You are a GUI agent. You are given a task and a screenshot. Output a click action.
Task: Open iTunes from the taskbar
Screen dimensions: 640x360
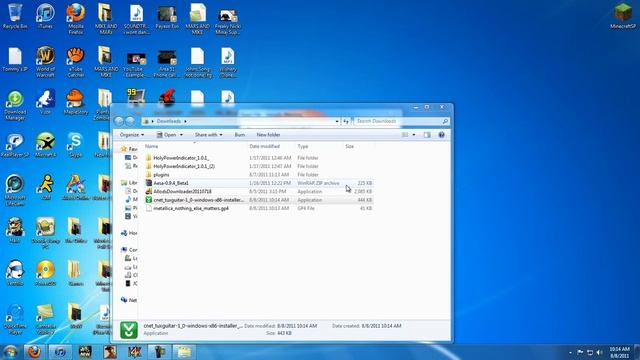pos(60,352)
